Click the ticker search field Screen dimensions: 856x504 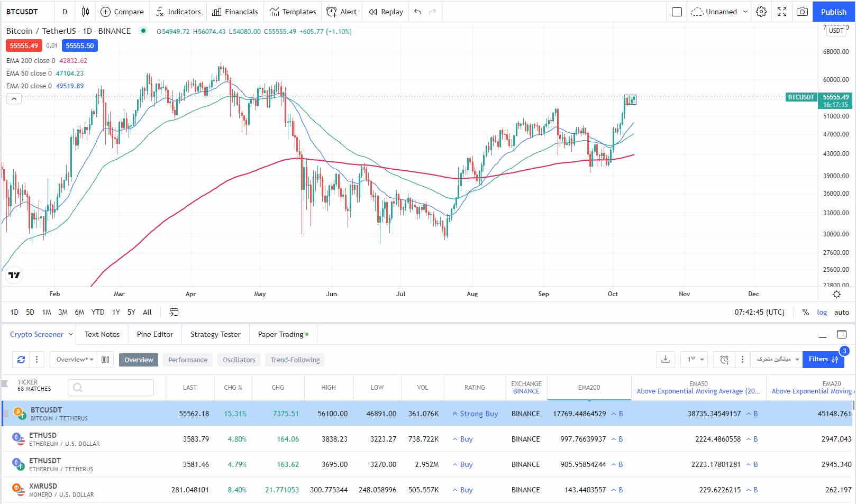(x=111, y=388)
